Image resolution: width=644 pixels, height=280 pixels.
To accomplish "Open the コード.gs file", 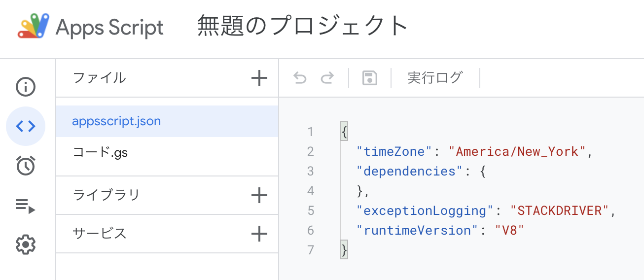I will pyautogui.click(x=100, y=153).
